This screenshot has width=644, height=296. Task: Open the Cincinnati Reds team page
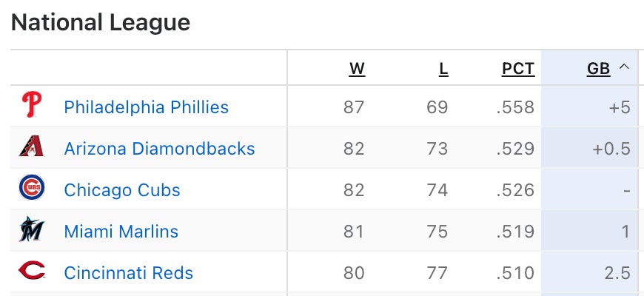coord(128,273)
